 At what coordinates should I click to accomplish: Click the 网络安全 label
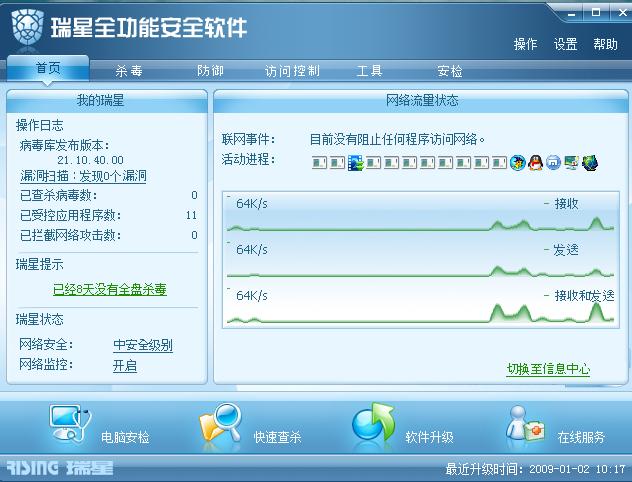click(x=46, y=345)
